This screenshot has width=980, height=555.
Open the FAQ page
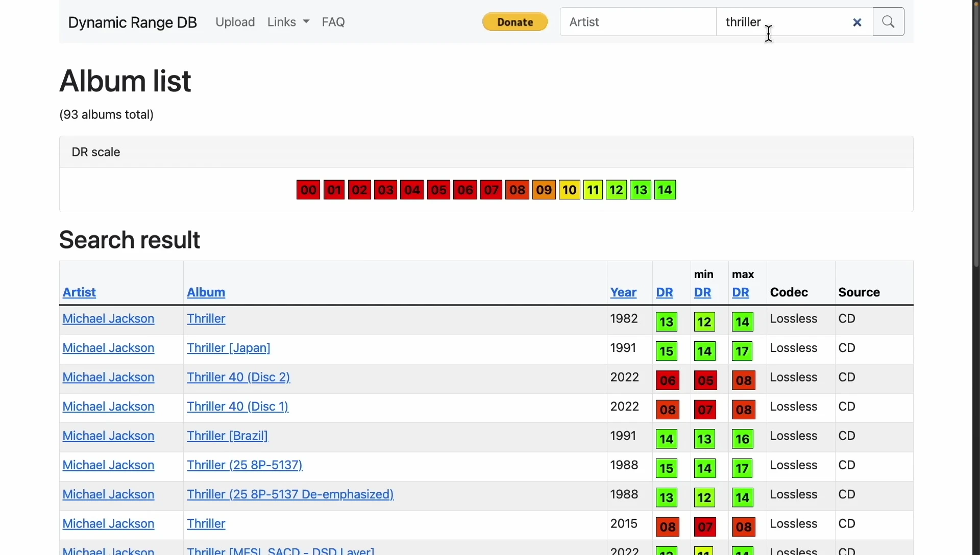[333, 22]
